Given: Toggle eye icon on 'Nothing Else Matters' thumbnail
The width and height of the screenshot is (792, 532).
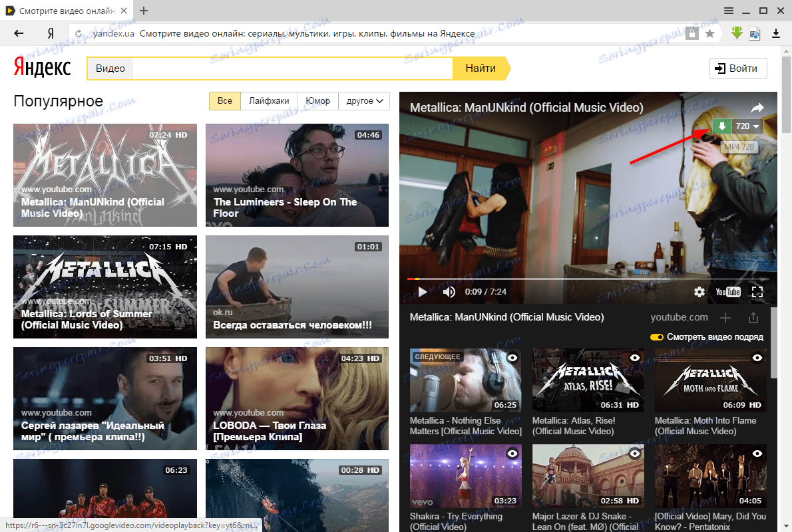Looking at the screenshot, I should click(512, 358).
